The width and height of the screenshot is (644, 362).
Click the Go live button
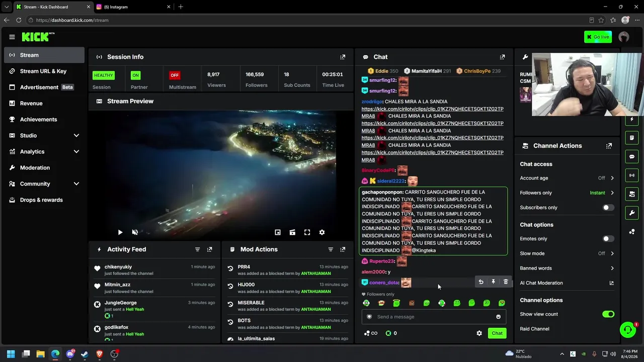pyautogui.click(x=598, y=37)
